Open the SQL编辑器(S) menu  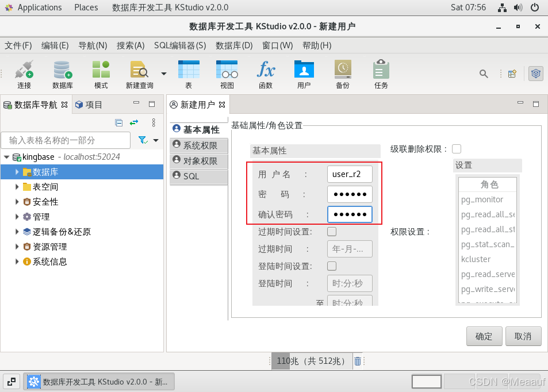coord(180,45)
